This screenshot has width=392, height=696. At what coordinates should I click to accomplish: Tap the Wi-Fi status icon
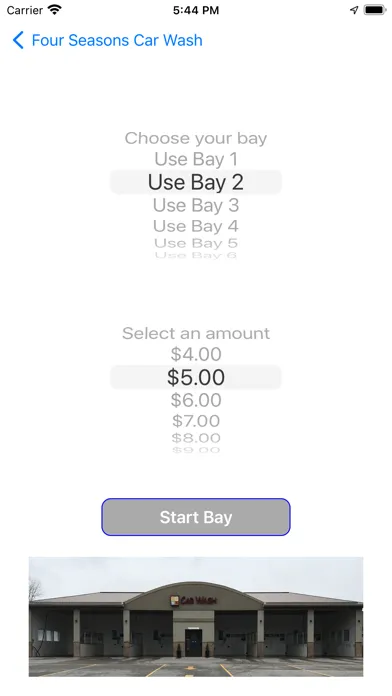pos(55,10)
